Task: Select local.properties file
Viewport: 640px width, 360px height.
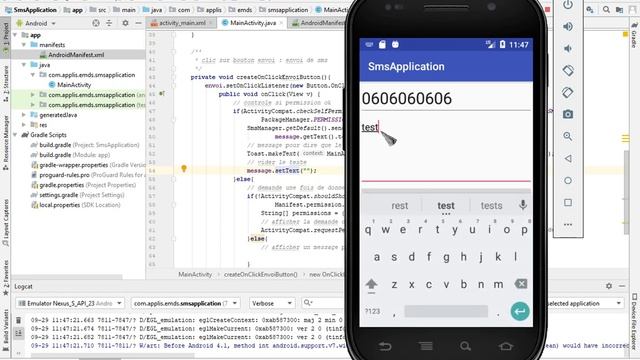Action: (x=76, y=205)
